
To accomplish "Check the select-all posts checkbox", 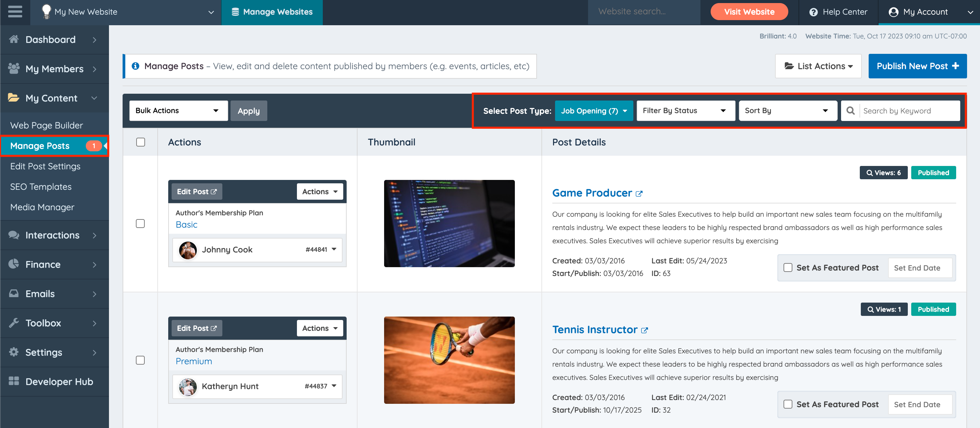I will [140, 142].
